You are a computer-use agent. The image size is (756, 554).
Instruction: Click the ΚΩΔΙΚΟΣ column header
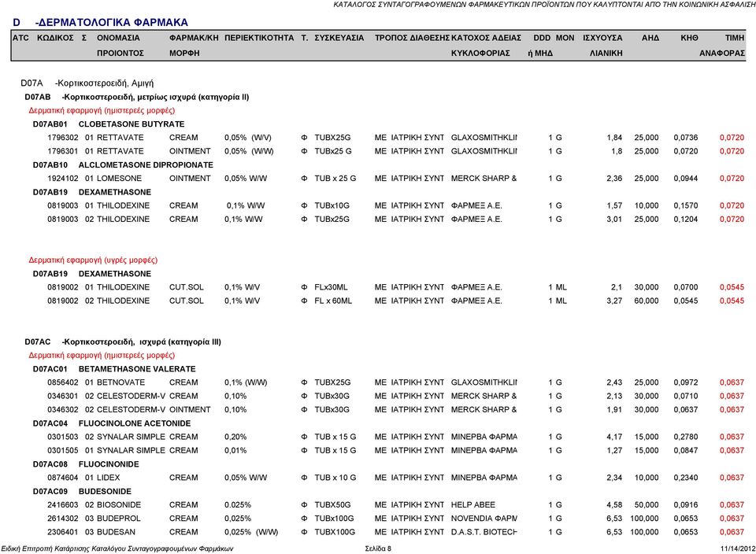(55, 38)
